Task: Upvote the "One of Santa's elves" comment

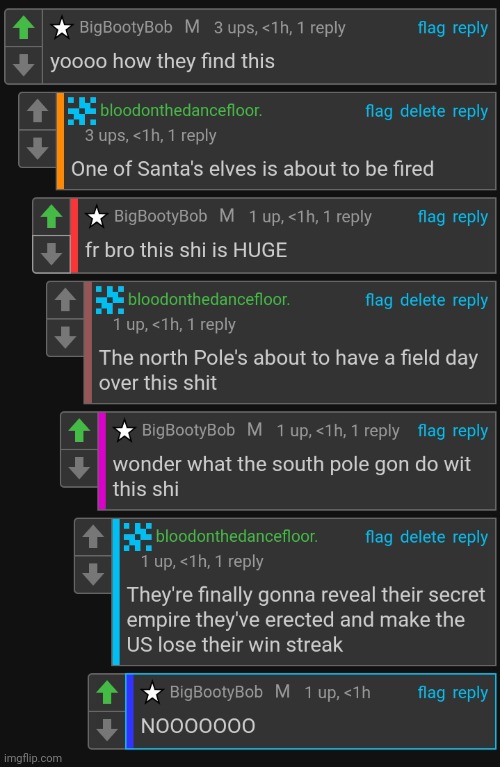Action: point(38,111)
